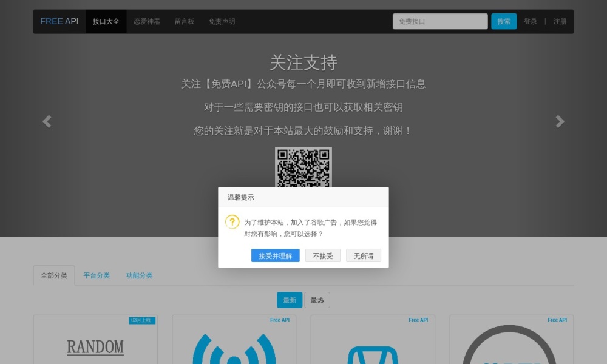Open the 登录 login link
Screen dimensions: 607x364
click(x=531, y=22)
